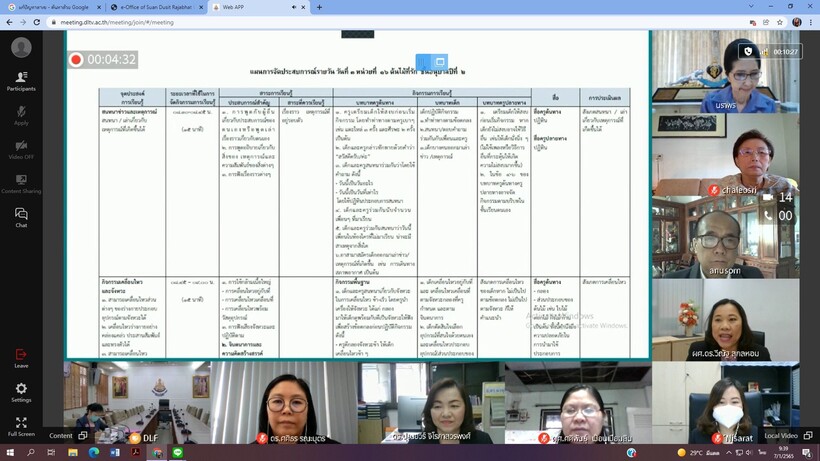The width and height of the screenshot is (820, 461).
Task: Open Chrome three-dot menu
Action: 811,22
